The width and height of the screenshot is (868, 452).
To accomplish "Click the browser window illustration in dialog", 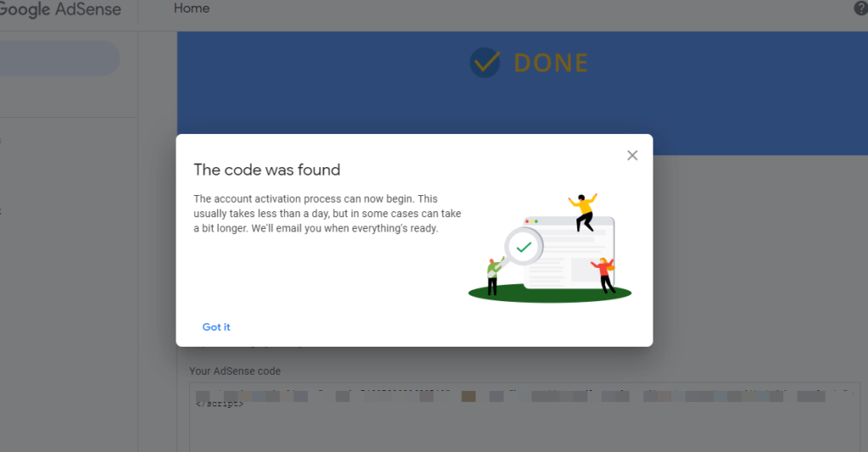I will coord(569,253).
